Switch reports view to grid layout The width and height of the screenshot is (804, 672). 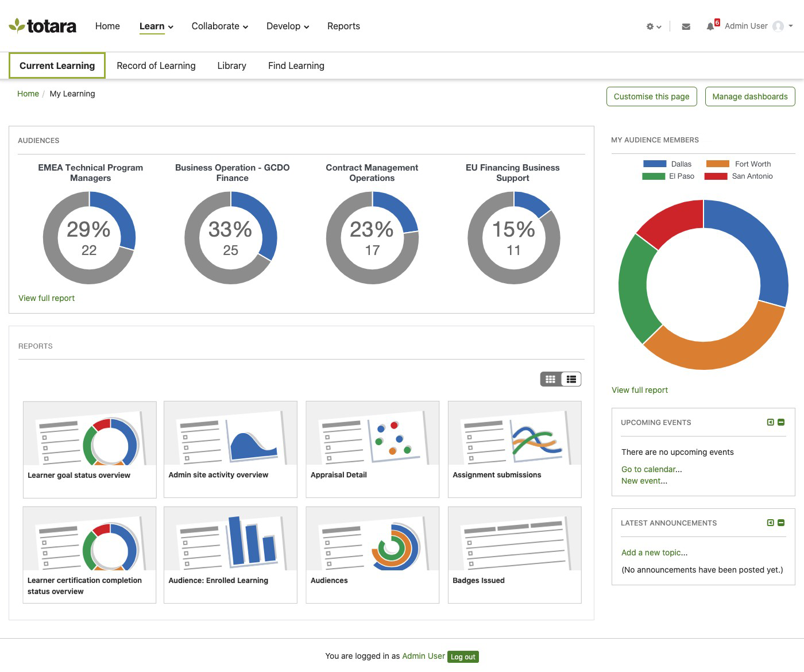[x=551, y=379]
